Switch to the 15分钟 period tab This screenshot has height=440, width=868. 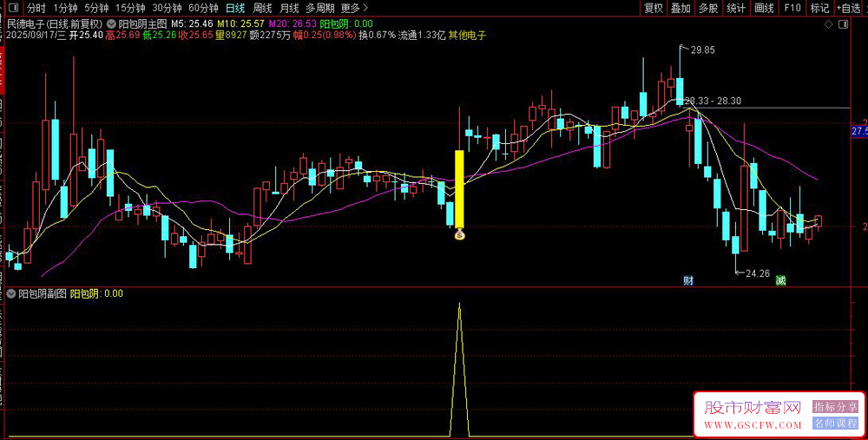tap(130, 8)
